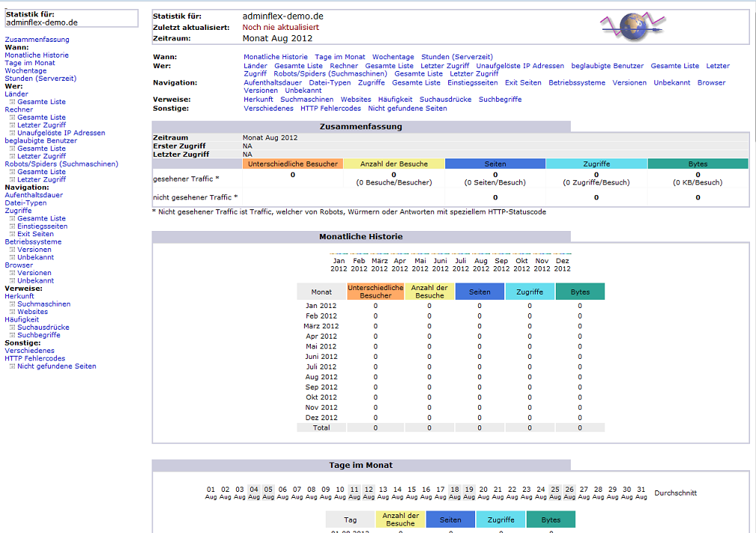Click Stunden (Serverzeit) in the top navigation
This screenshot has width=756, height=533.
(x=457, y=57)
